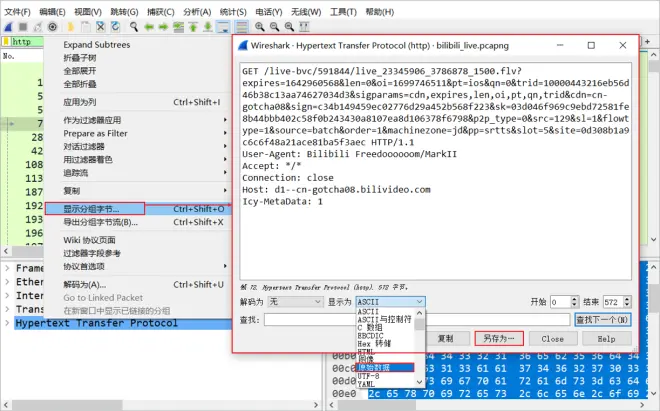Open the 统计(S) menu

point(233,12)
